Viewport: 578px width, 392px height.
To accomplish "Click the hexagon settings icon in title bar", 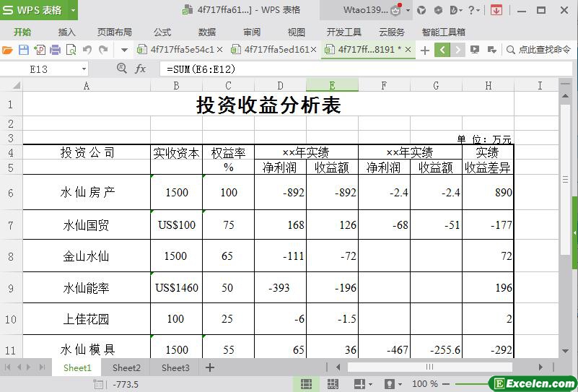I will point(438,10).
